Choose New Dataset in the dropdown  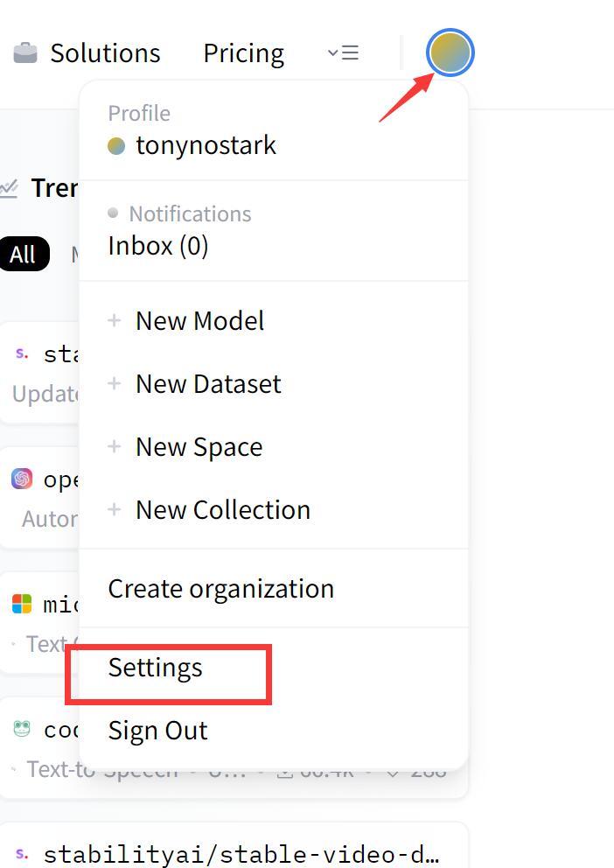[208, 383]
